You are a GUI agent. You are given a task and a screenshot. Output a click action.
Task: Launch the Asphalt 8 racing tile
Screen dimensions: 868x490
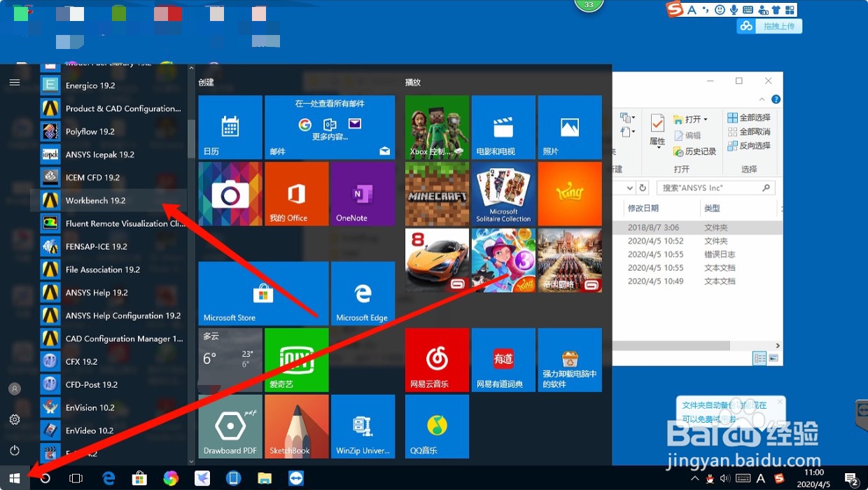[x=437, y=260]
